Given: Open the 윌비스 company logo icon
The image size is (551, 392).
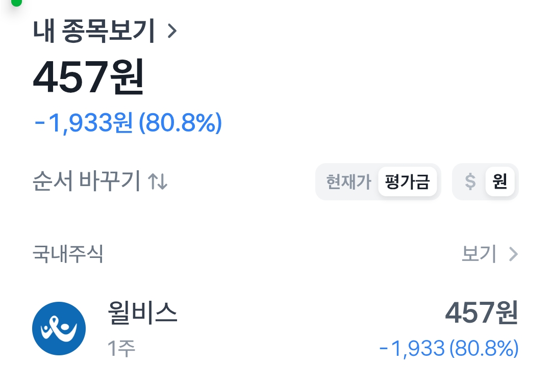Looking at the screenshot, I should coord(59,328).
